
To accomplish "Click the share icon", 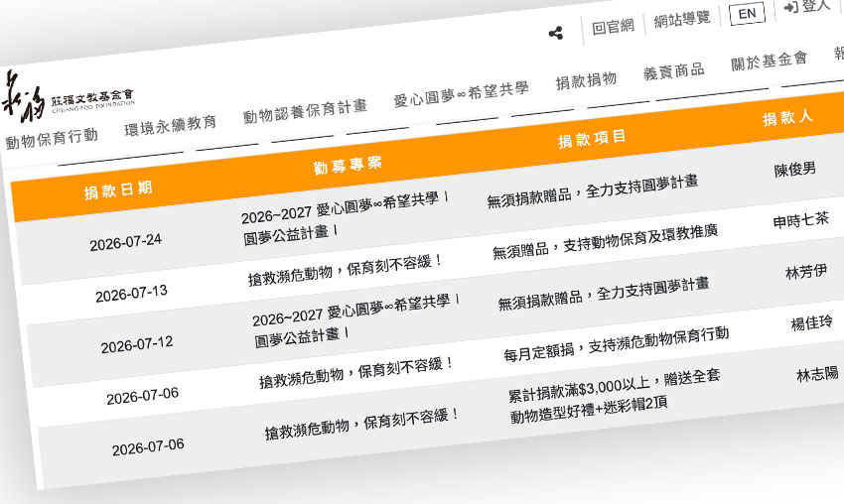I will click(556, 34).
